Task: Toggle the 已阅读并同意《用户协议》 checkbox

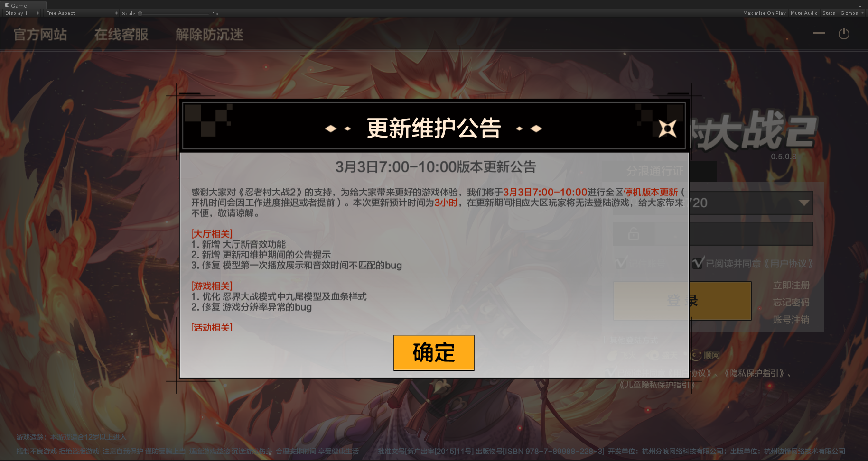Action: click(698, 263)
